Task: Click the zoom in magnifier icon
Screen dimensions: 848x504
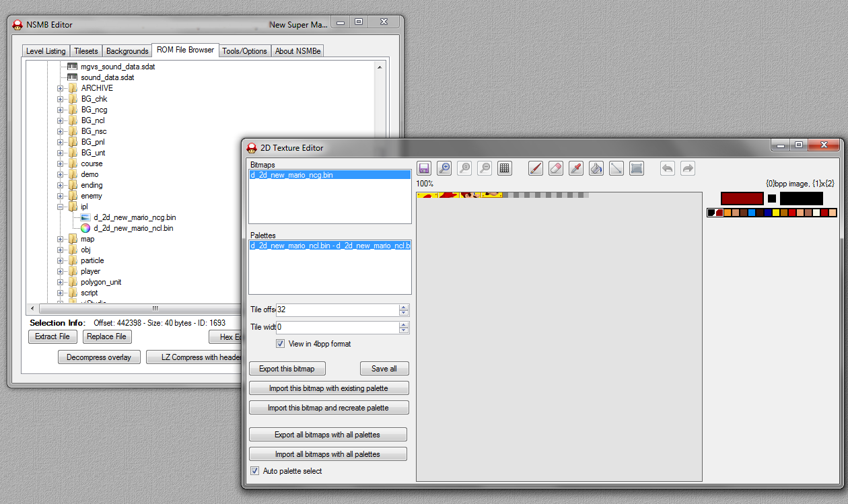Action: tap(444, 168)
